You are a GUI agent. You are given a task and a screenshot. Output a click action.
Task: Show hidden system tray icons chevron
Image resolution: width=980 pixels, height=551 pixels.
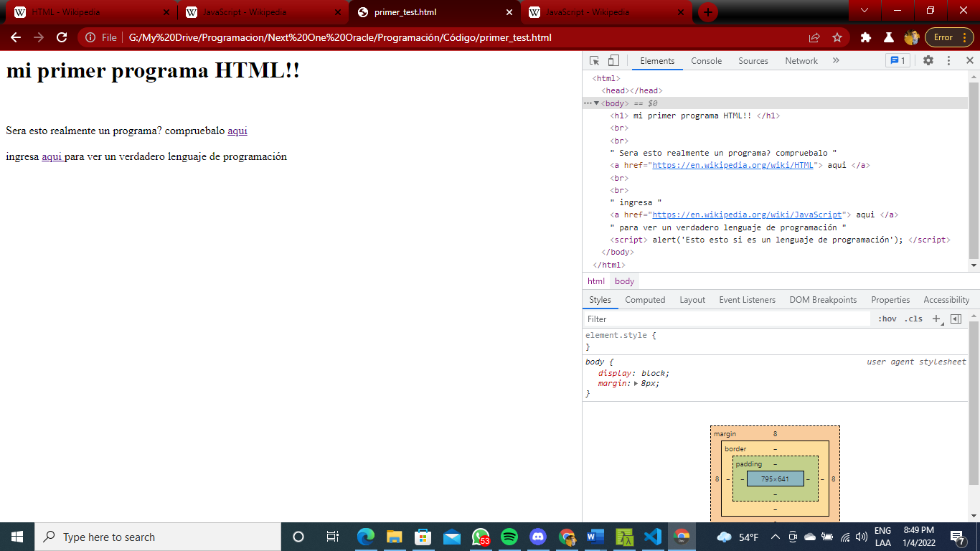tap(776, 537)
